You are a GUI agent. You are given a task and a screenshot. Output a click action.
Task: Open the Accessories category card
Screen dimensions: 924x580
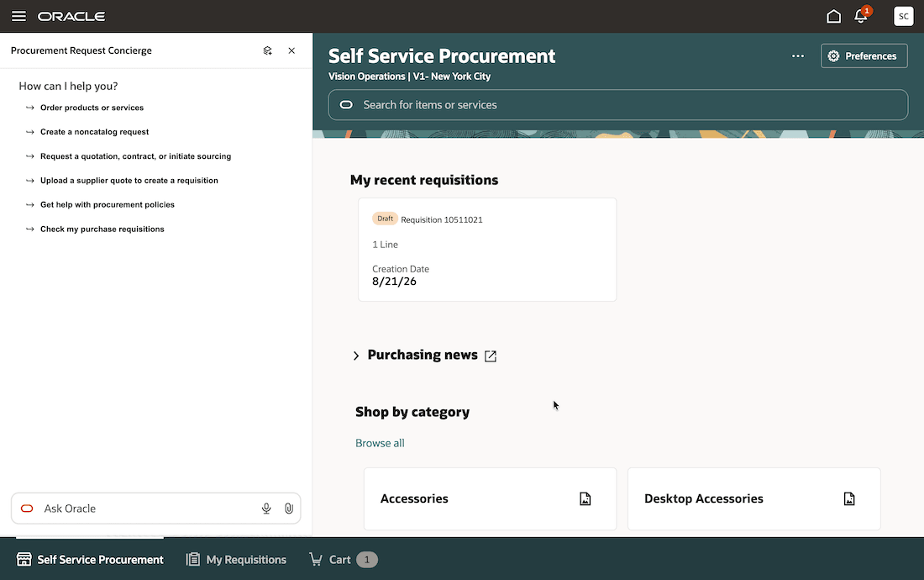[491, 498]
